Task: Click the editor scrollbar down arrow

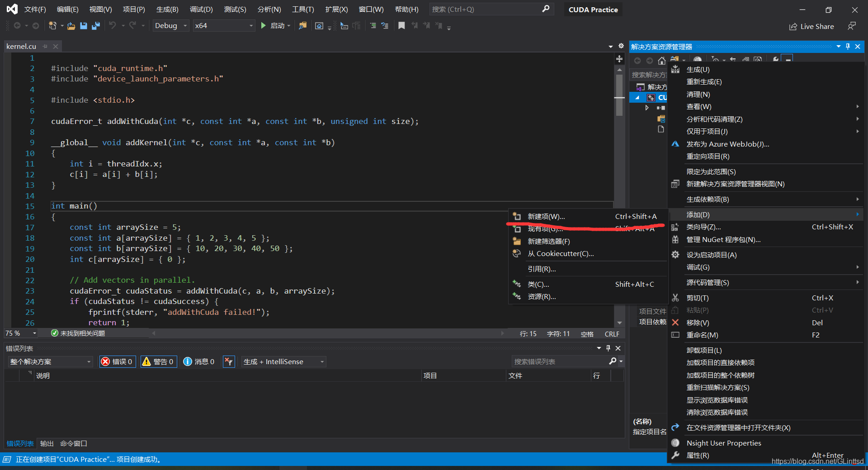Action: [x=619, y=323]
